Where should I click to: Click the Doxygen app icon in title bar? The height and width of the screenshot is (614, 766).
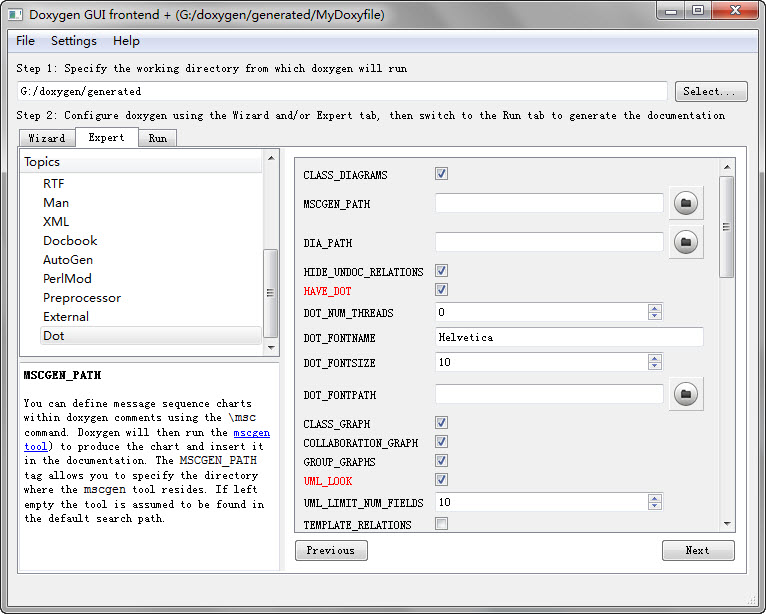point(15,15)
